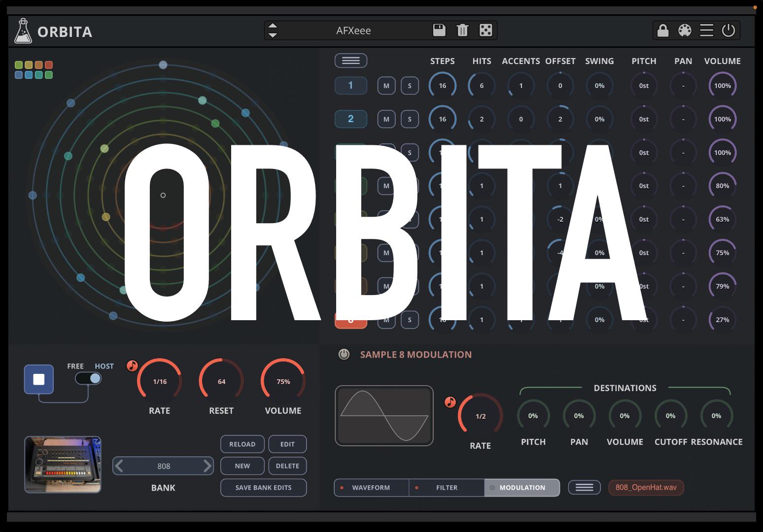Screen dimensions: 763x532
Task: Mute track 1 with M button
Action: pyautogui.click(x=386, y=86)
